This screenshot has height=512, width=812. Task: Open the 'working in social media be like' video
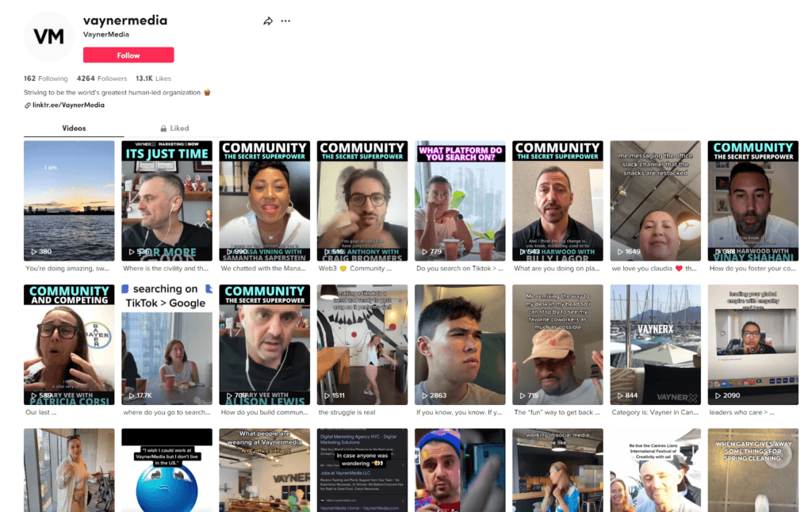click(557, 470)
